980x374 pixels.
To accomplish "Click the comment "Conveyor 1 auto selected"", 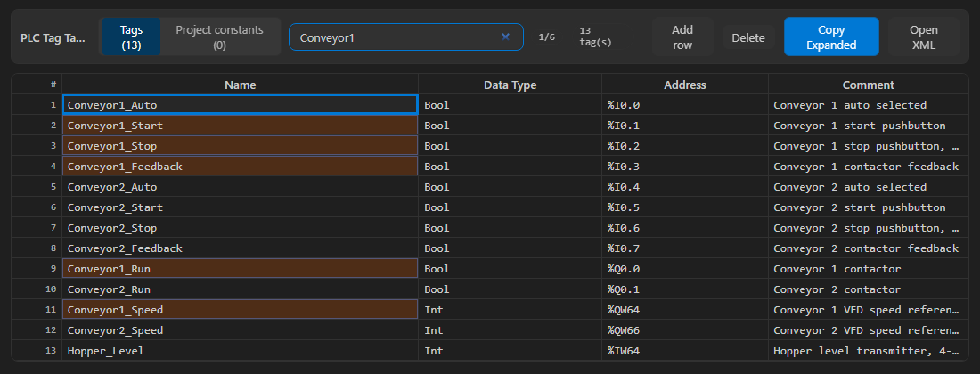I will 868,105.
